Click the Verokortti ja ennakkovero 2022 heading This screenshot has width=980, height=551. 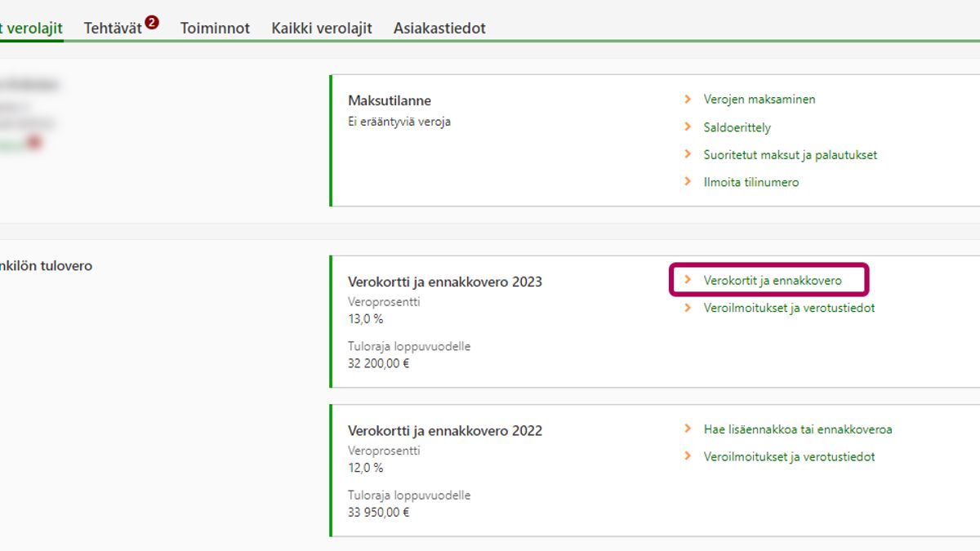(x=444, y=431)
